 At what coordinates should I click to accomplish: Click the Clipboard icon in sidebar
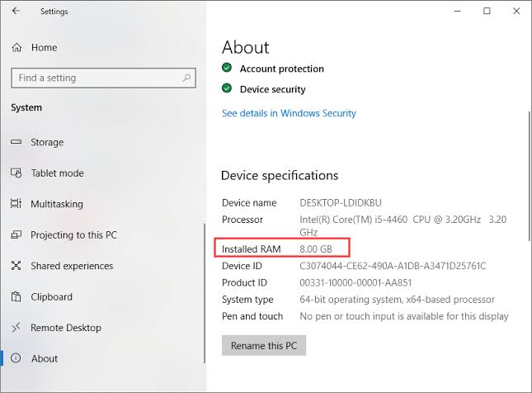pos(16,296)
